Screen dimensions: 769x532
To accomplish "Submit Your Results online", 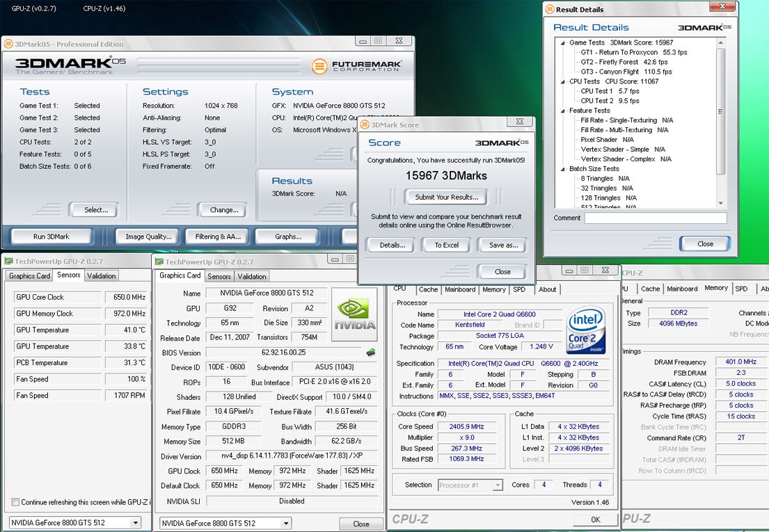I will (446, 197).
